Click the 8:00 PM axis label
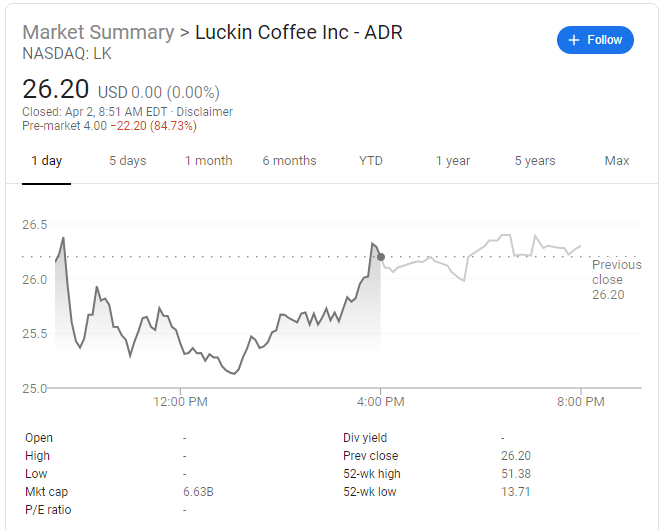 pyautogui.click(x=581, y=402)
